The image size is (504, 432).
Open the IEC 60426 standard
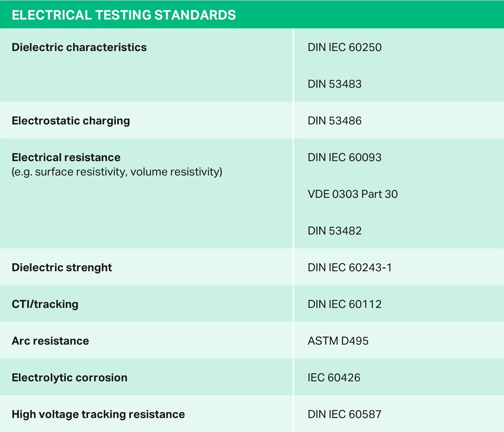334,378
